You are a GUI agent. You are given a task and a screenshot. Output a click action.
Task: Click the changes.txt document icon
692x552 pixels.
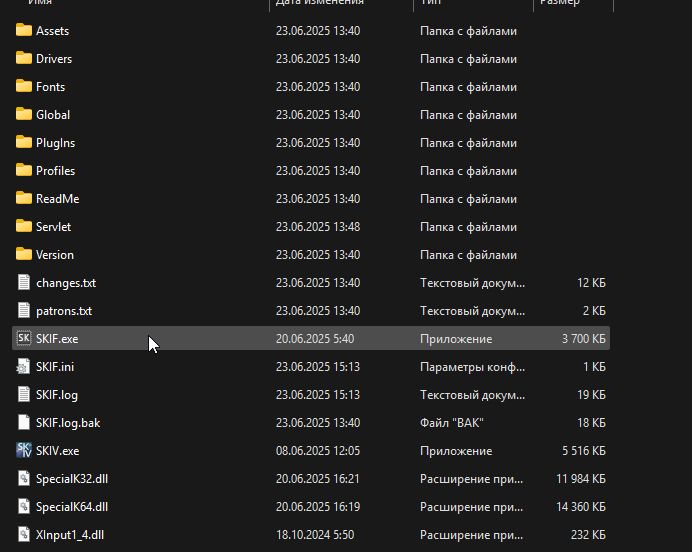24,282
